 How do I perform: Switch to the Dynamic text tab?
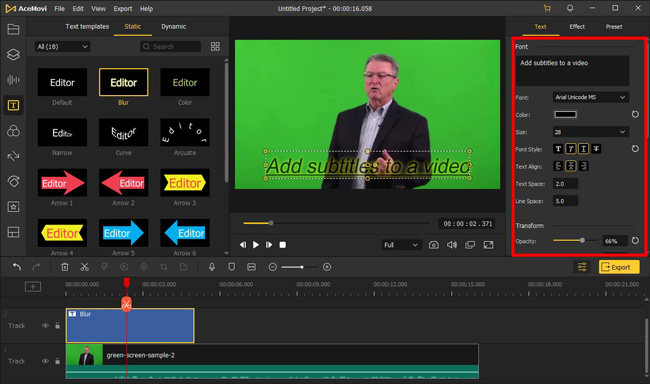tap(173, 27)
